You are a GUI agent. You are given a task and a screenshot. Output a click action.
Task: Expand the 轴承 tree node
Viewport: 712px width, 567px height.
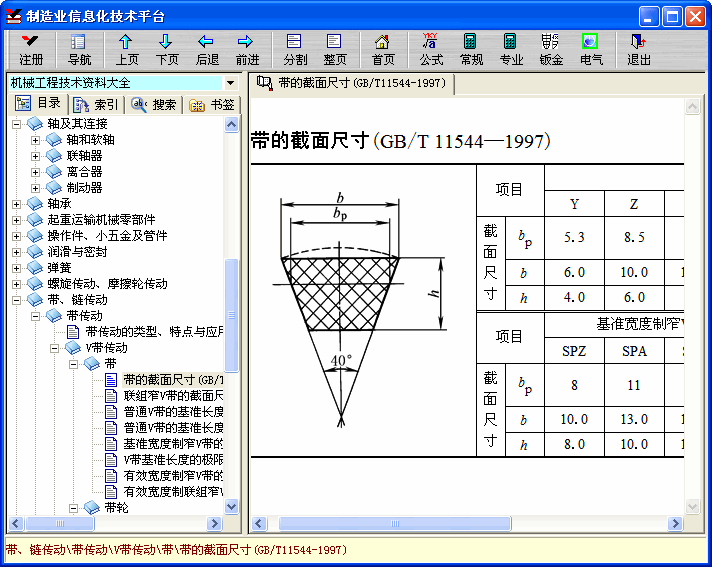tap(17, 204)
